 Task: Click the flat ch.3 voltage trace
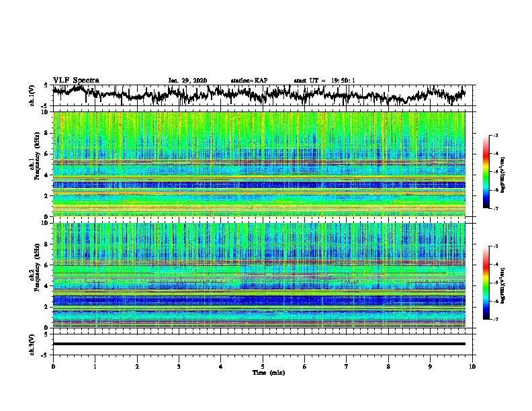259,344
